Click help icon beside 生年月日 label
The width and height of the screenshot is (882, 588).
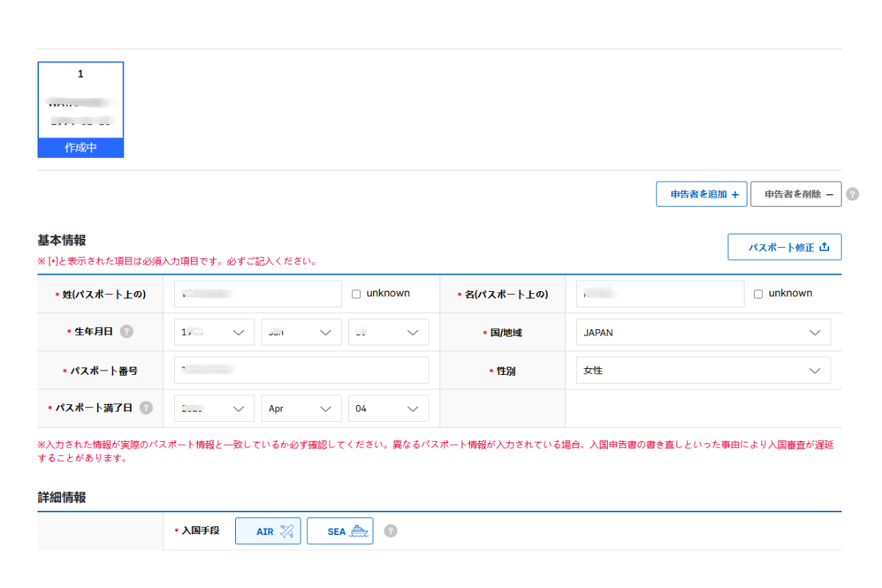point(126,331)
